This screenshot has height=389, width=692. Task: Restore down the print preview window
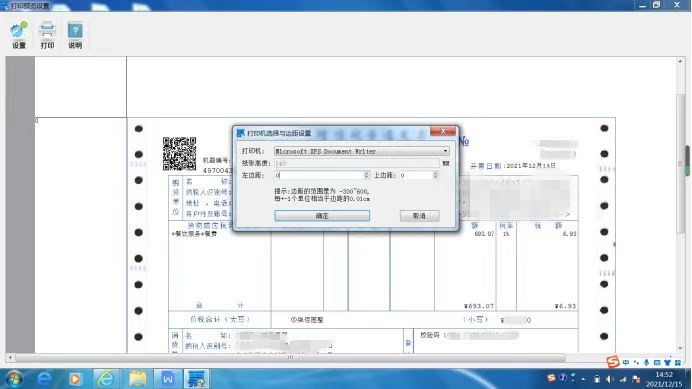coord(657,5)
